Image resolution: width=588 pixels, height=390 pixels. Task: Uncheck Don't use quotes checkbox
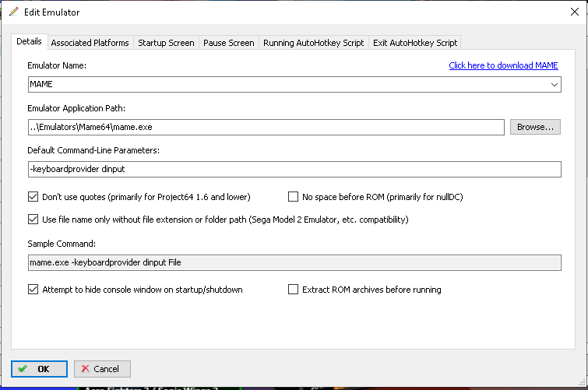[33, 196]
